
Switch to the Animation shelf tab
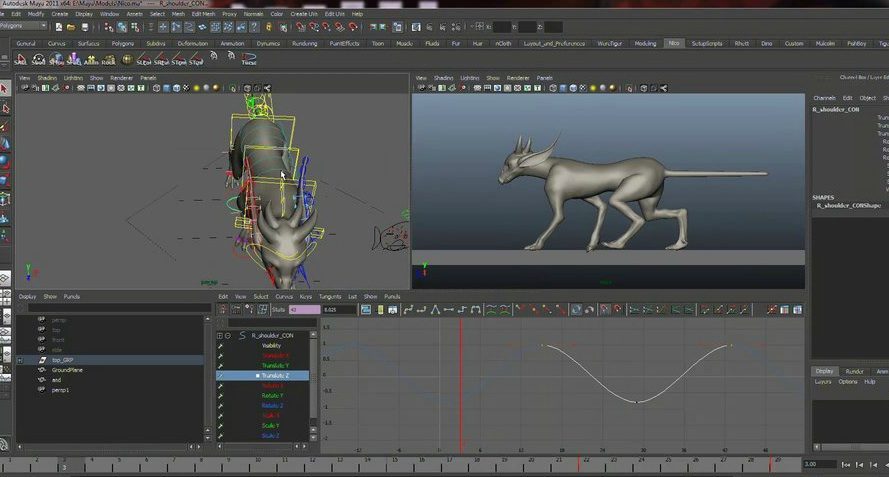coord(232,43)
